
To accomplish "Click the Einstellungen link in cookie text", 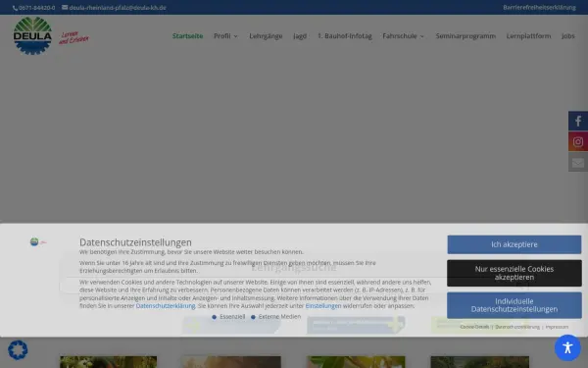I will (323, 305).
